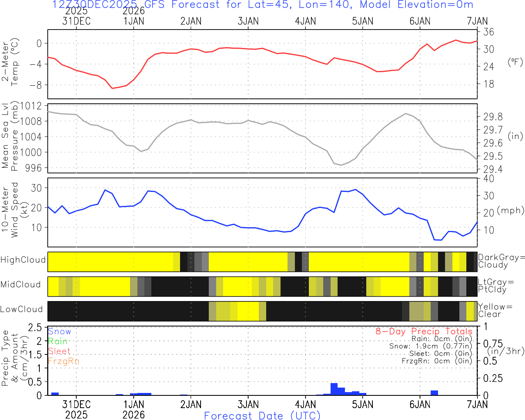Viewport: 525px width, 420px height.
Task: Click the 'HighCloud' row label
Action: coord(23,260)
